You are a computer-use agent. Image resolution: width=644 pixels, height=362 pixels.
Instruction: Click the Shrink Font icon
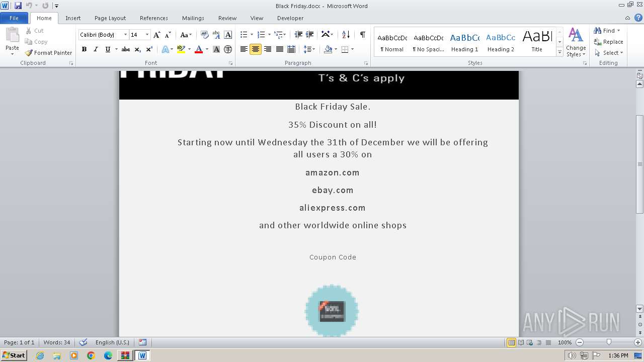coord(168,35)
